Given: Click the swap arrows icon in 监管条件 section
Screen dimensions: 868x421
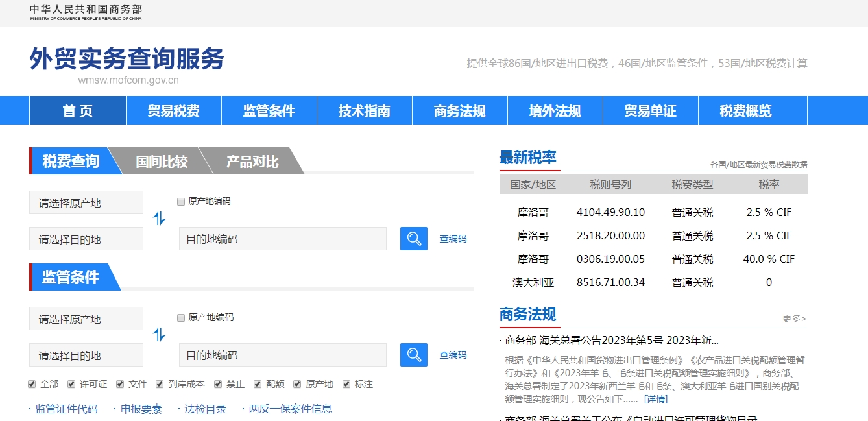Looking at the screenshot, I should point(160,336).
